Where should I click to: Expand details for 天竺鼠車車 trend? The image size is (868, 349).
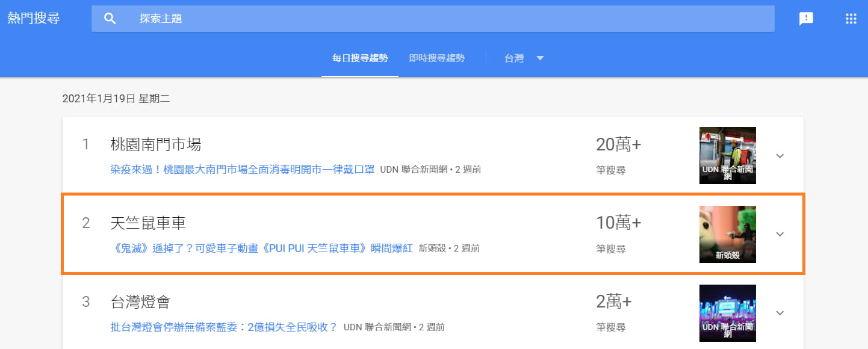click(x=780, y=234)
